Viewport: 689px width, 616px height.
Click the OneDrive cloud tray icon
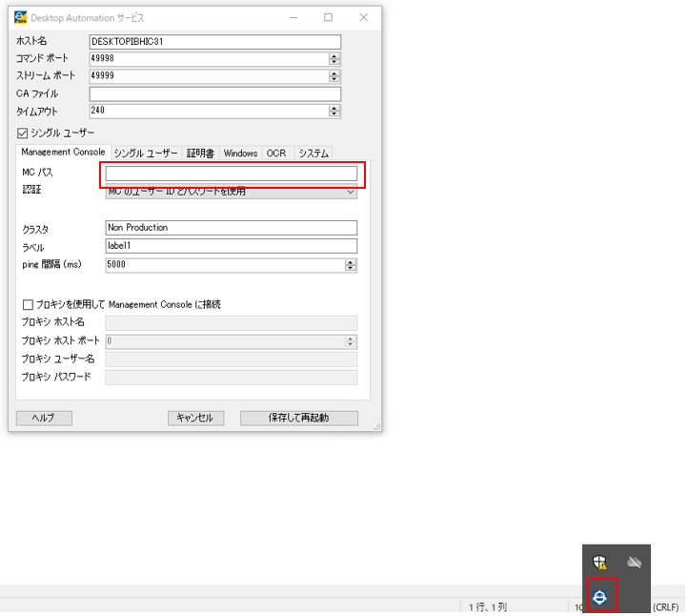pyautogui.click(x=634, y=562)
